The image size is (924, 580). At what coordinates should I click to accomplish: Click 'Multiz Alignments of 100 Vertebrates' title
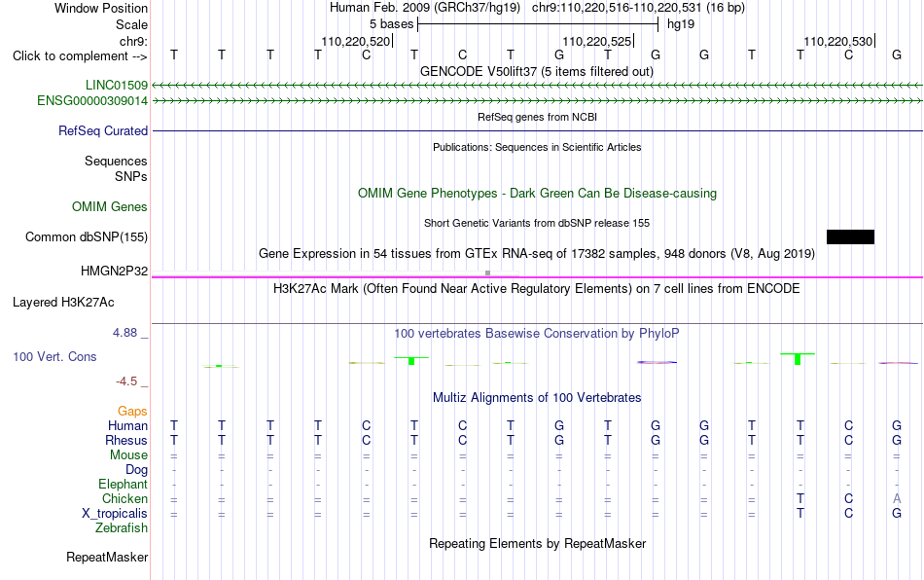537,397
